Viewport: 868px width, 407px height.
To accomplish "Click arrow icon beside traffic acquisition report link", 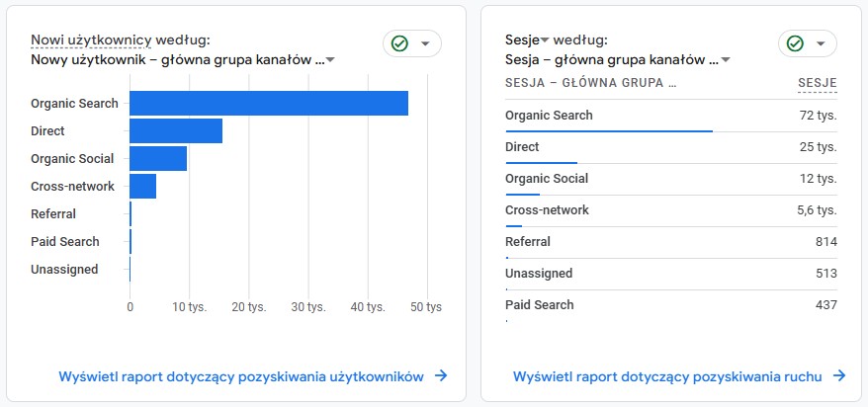I will [839, 376].
